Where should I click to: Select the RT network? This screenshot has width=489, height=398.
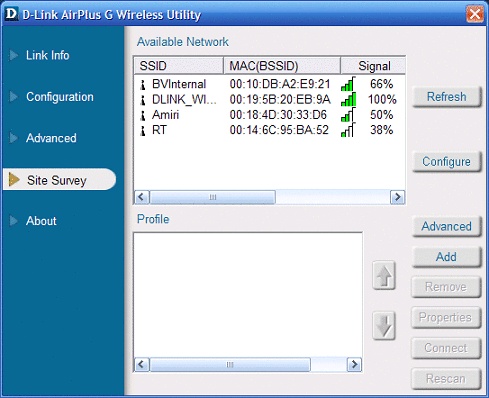tap(269, 130)
